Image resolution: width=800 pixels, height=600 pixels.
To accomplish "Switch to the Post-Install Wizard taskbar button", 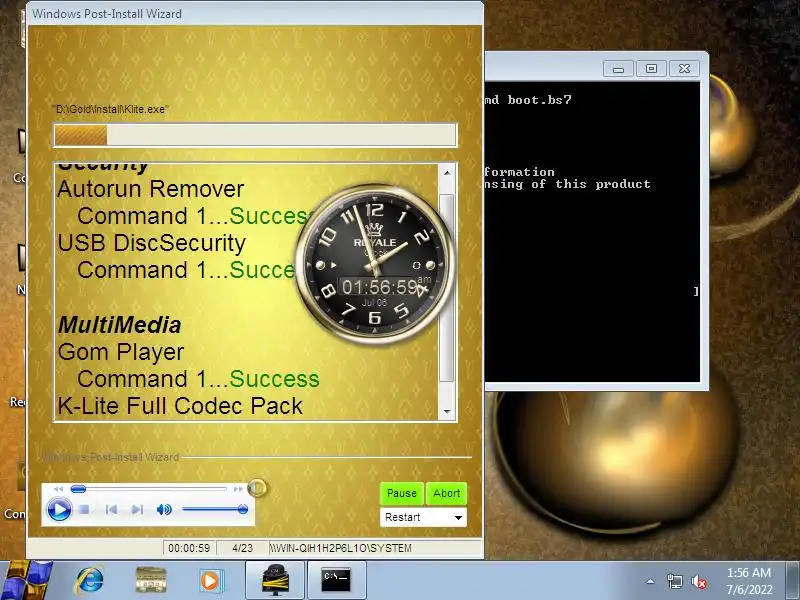I will click(275, 580).
